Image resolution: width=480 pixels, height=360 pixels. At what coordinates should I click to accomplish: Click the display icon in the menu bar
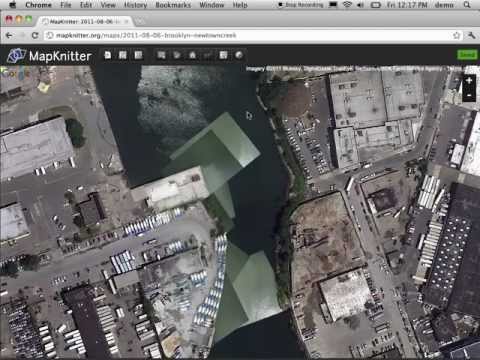[333, 5]
